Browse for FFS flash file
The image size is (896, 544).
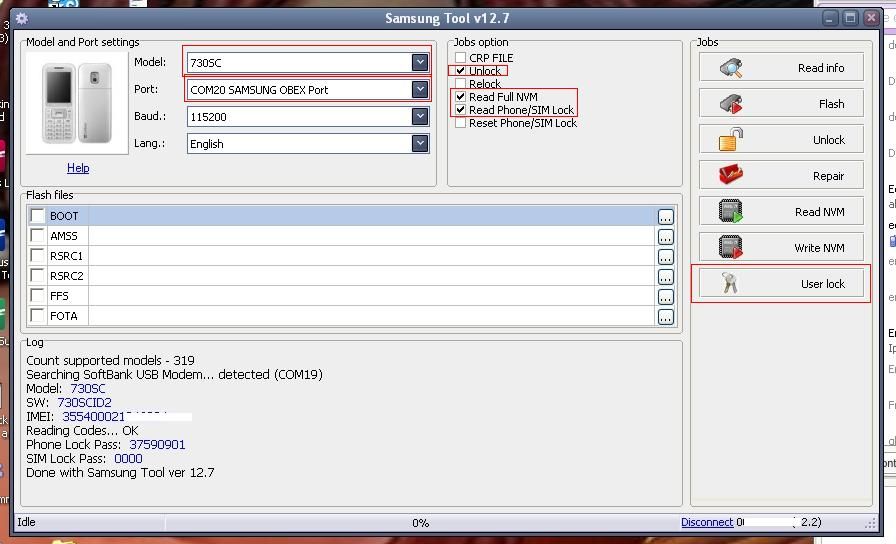[x=666, y=297]
